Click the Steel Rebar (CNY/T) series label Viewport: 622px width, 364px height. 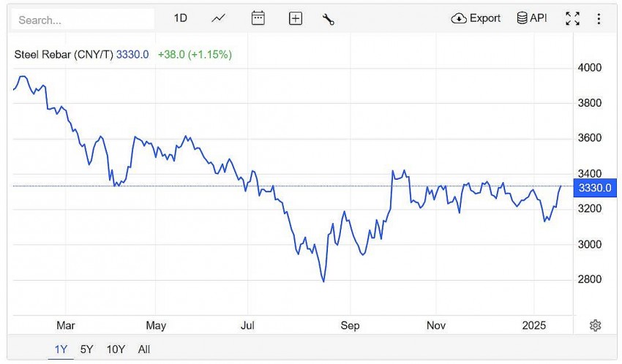tap(64, 54)
